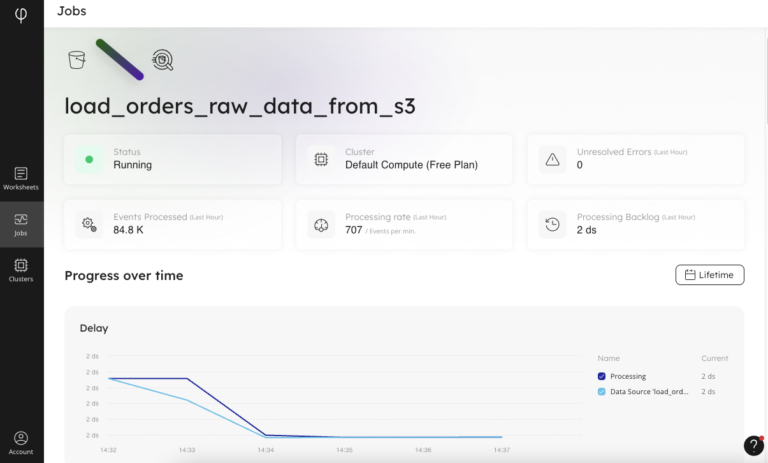This screenshot has width=768, height=463.
Task: Toggle the Data Source series legend checkbox
Action: point(602,391)
